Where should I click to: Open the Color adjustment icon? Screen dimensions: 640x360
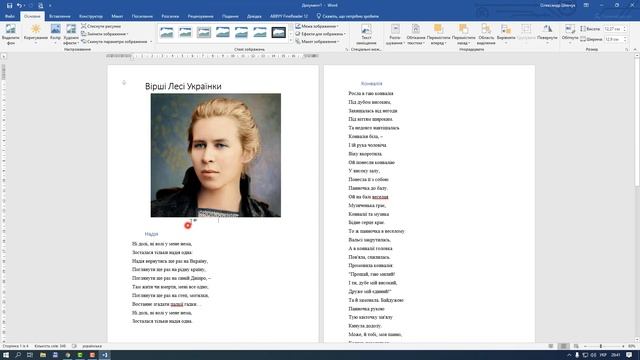[56, 29]
